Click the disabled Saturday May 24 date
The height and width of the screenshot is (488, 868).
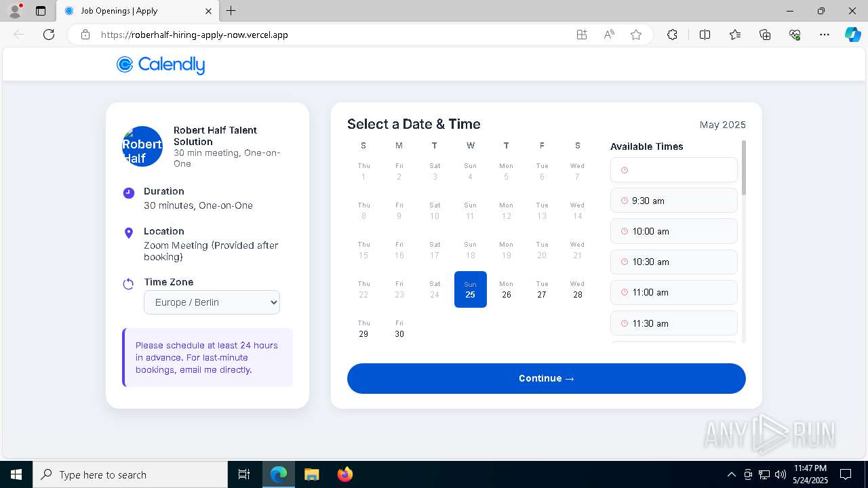[435, 289]
